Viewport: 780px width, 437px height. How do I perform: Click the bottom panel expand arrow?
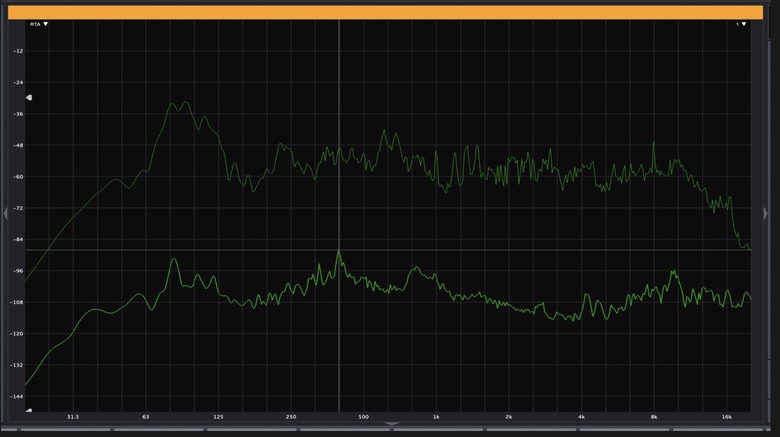pyautogui.click(x=391, y=424)
